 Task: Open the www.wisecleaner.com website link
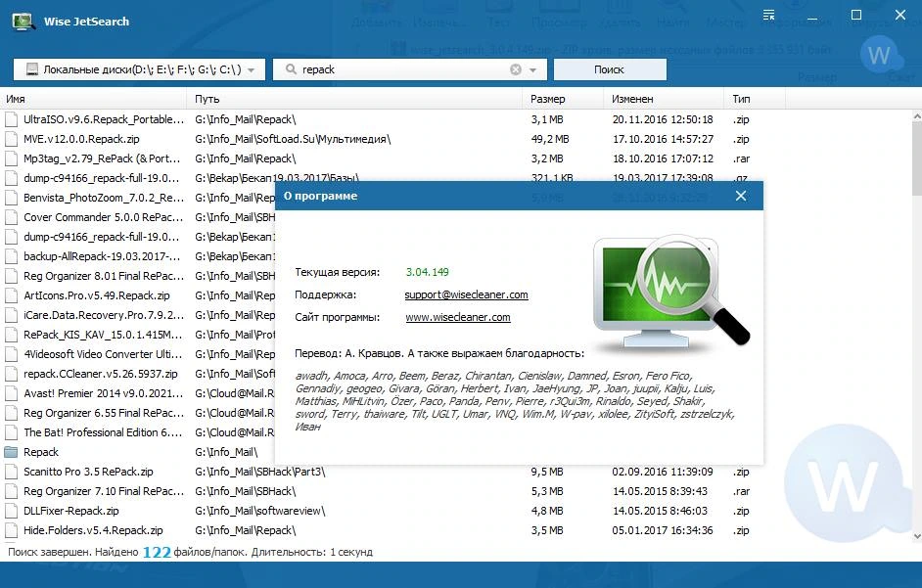(458, 317)
